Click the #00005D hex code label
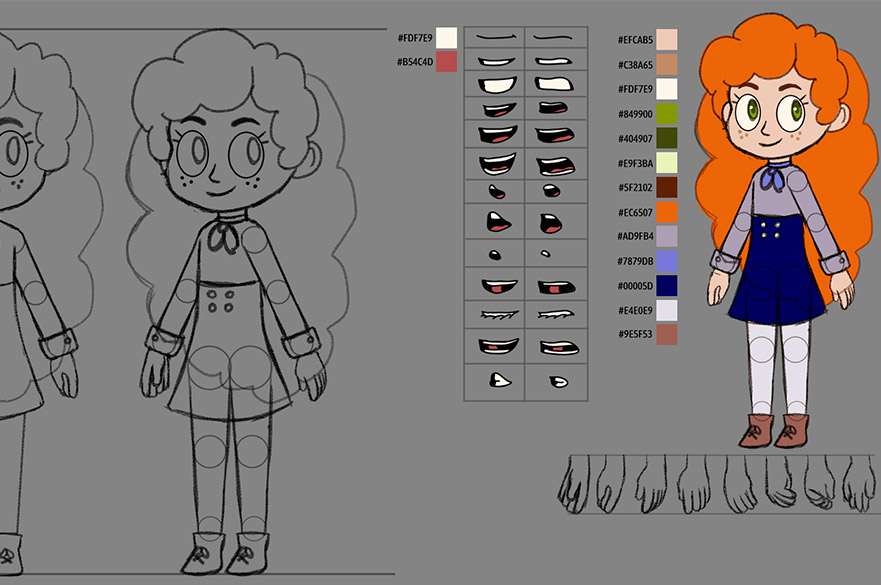The width and height of the screenshot is (881, 585). (x=635, y=285)
